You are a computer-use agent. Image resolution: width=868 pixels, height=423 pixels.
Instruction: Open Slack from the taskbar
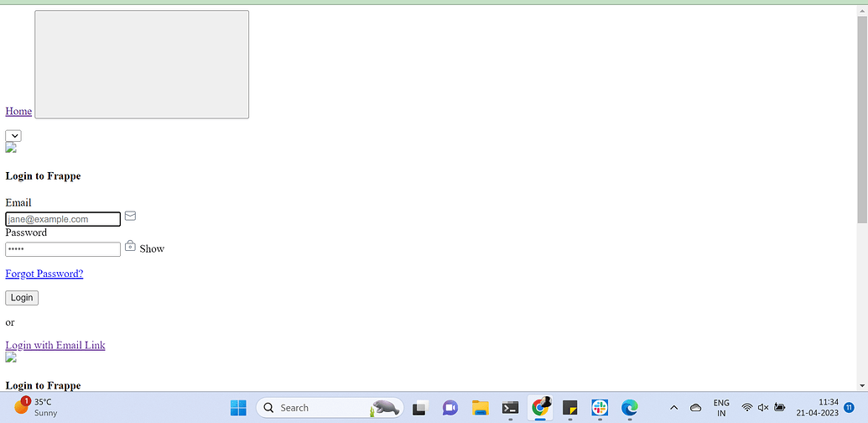(x=600, y=408)
